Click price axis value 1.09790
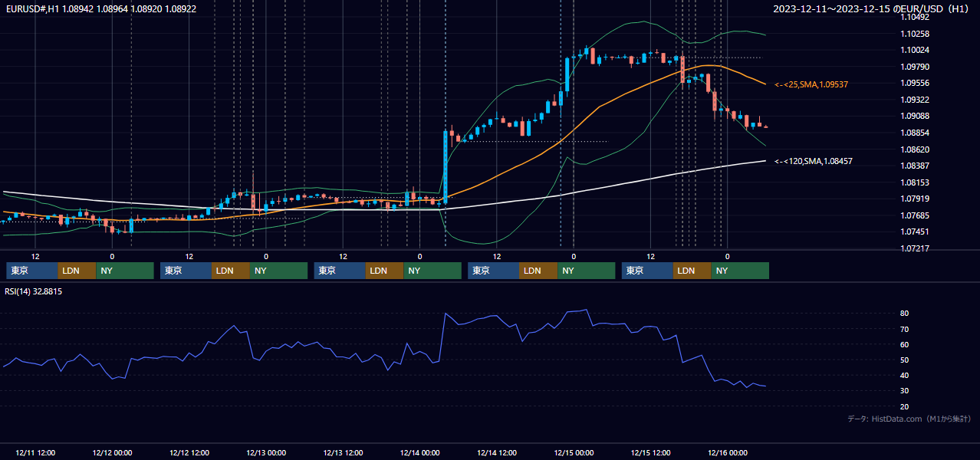The width and height of the screenshot is (980, 460). (x=916, y=67)
